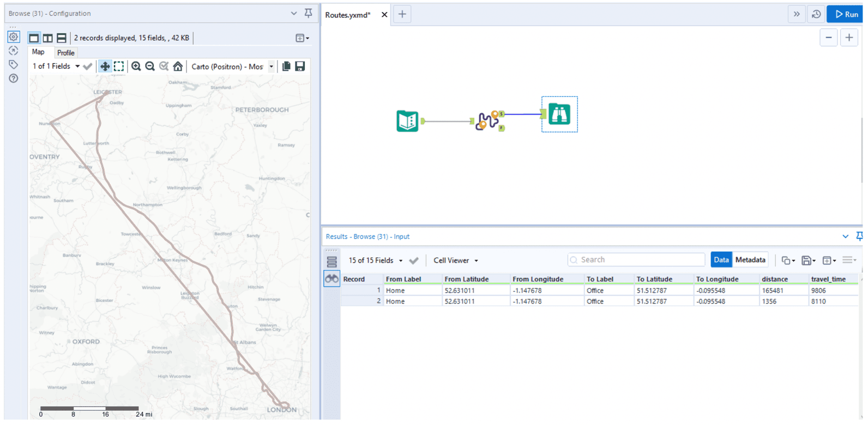
Task: Click the Run workflow button
Action: click(x=846, y=14)
